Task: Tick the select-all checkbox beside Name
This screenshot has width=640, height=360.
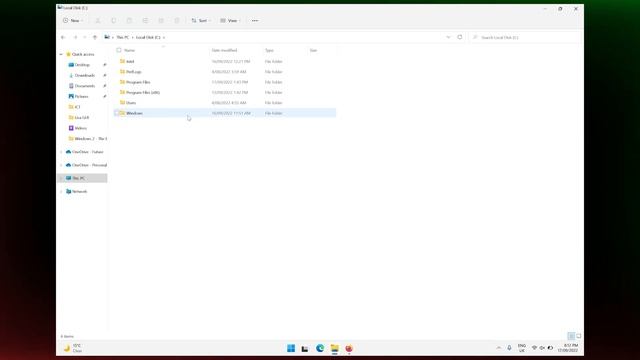Action: click(x=119, y=50)
